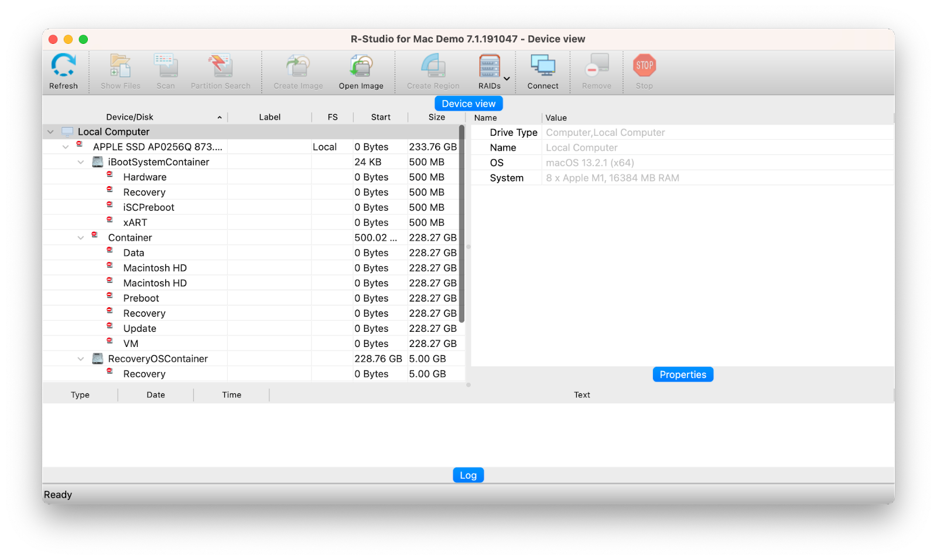Collapse the RecoveryOSContainer node
This screenshot has height=560, width=937.
[x=81, y=358]
